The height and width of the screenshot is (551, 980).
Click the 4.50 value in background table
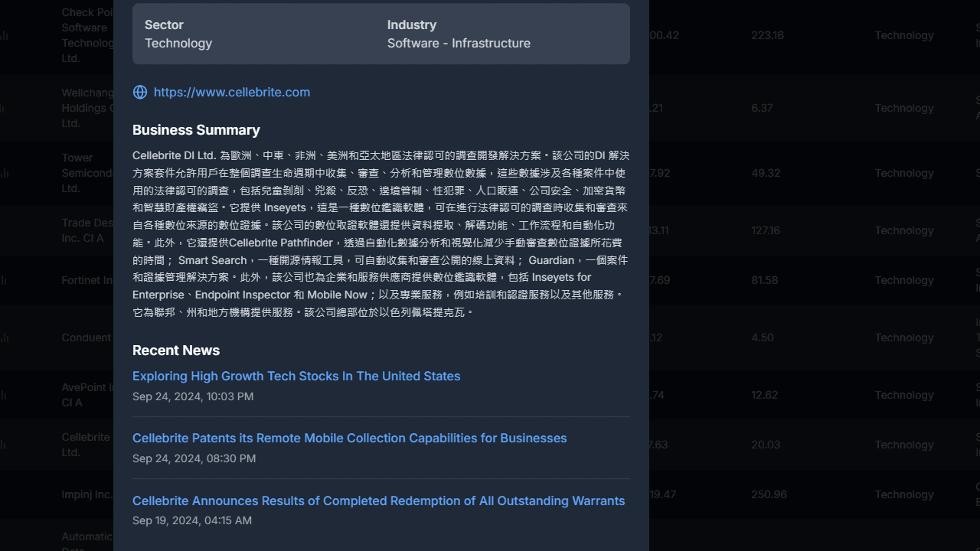[763, 337]
